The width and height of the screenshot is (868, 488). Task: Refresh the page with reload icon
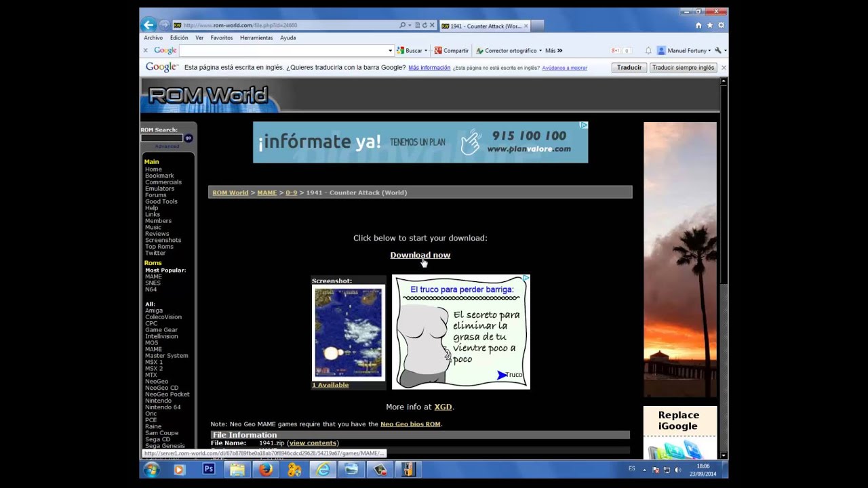tap(425, 25)
